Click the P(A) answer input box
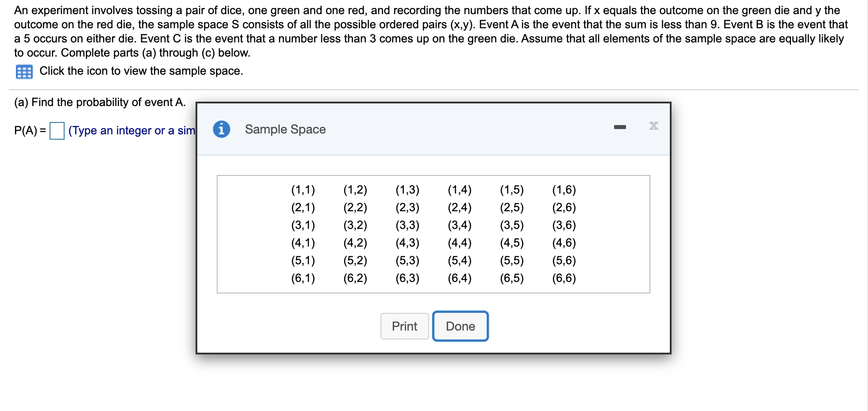This screenshot has width=868, height=411. coord(57,131)
